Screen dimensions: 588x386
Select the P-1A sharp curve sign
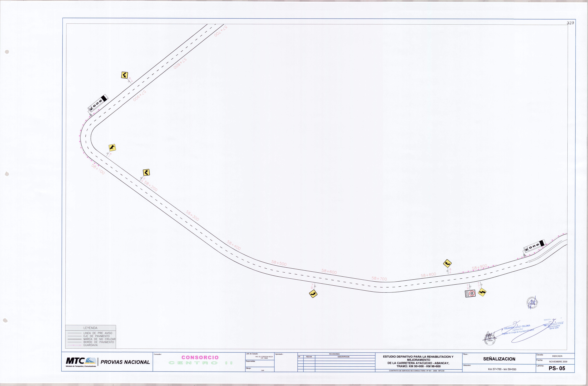click(x=147, y=172)
